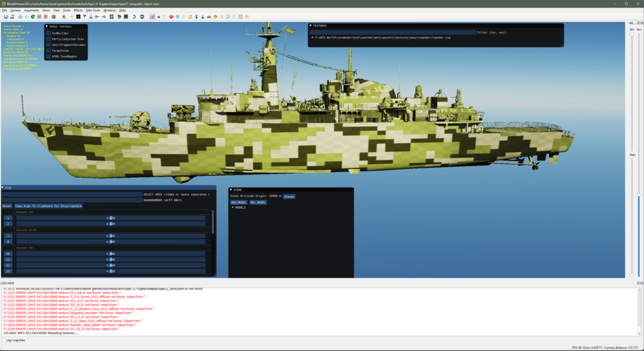Click the argument 1 slider
644x351 pixels.
pyautogui.click(x=111, y=218)
